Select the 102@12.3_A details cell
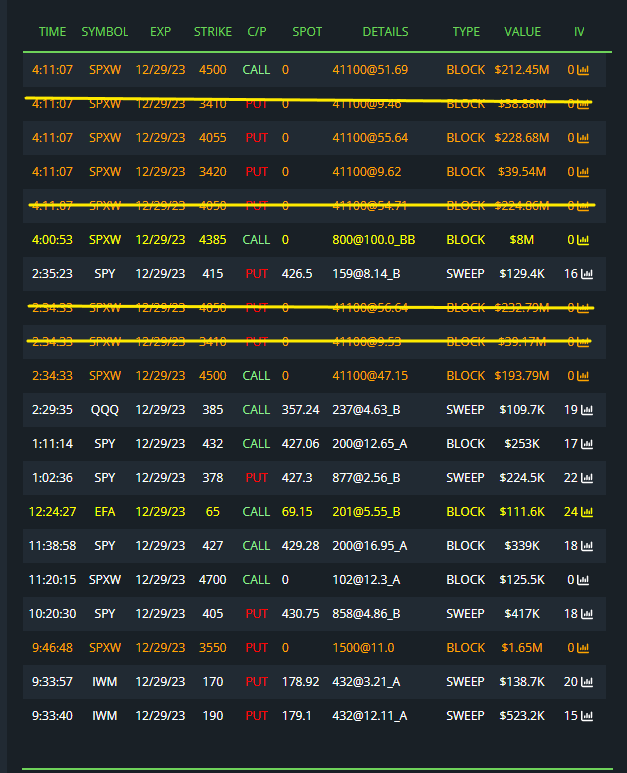 point(366,580)
